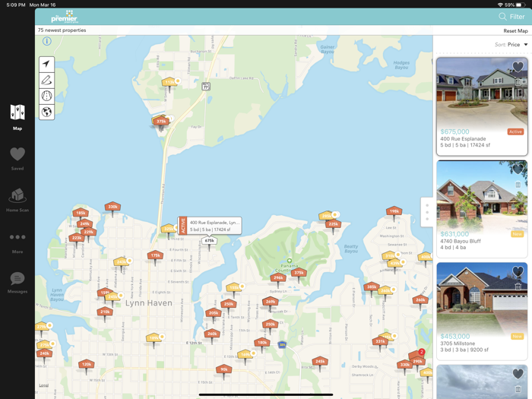
Task: Select the 675k map pin
Action: [x=209, y=241]
